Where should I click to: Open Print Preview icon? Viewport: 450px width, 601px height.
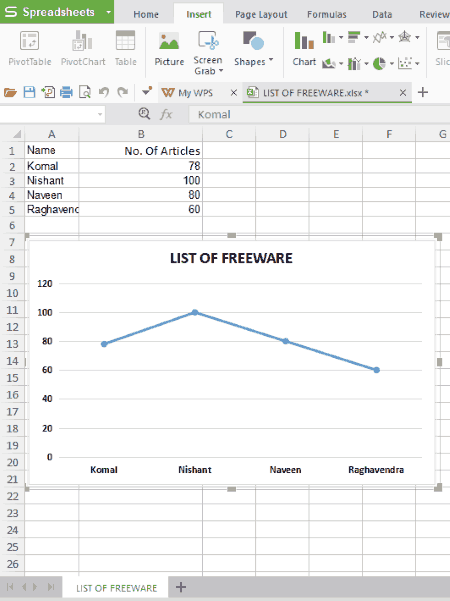[85, 92]
